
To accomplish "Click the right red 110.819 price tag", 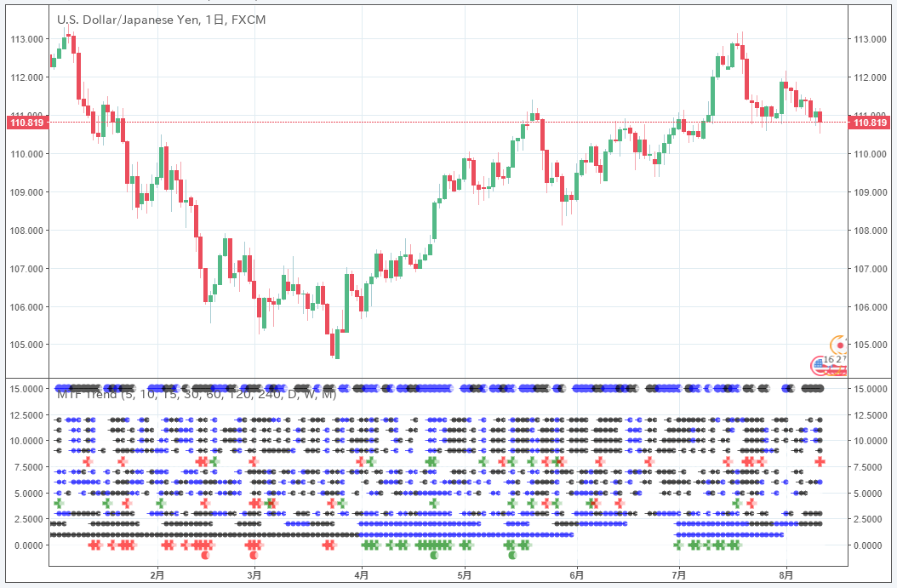I will [870, 123].
